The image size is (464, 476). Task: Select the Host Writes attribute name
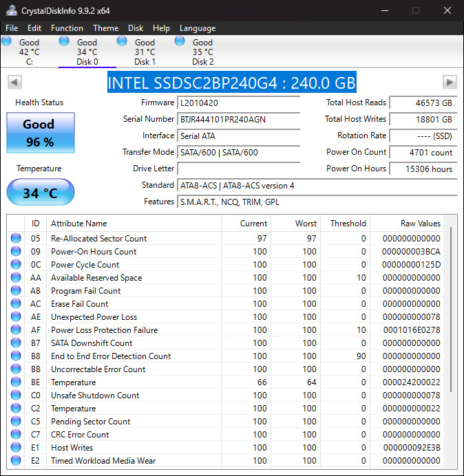(72, 448)
